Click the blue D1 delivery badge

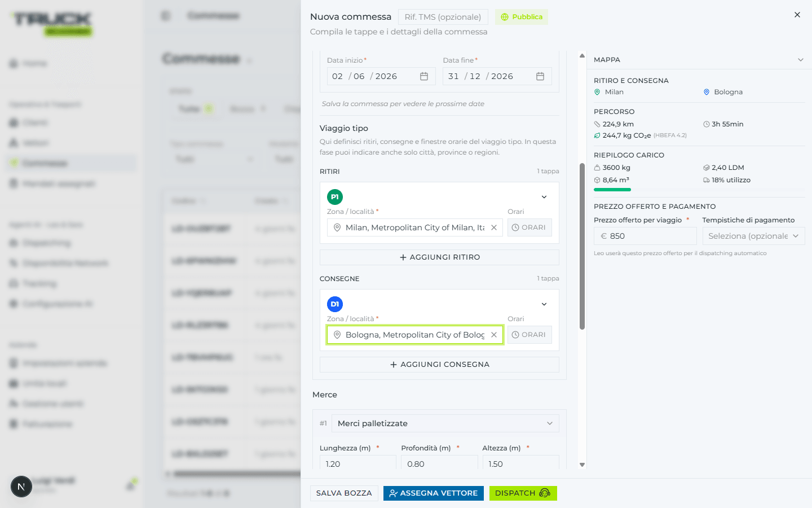tap(335, 304)
